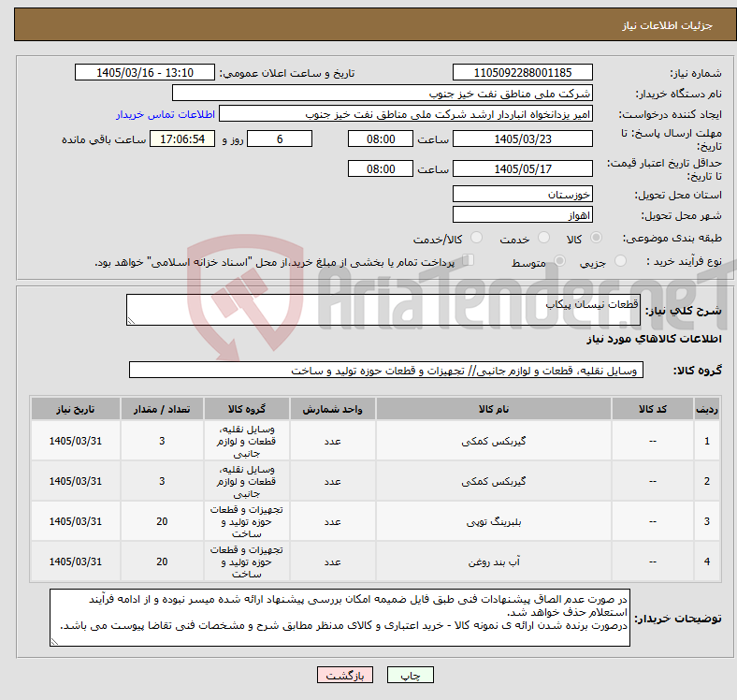Click the buyer notes textarea
737x700 pixels.
(x=340, y=618)
